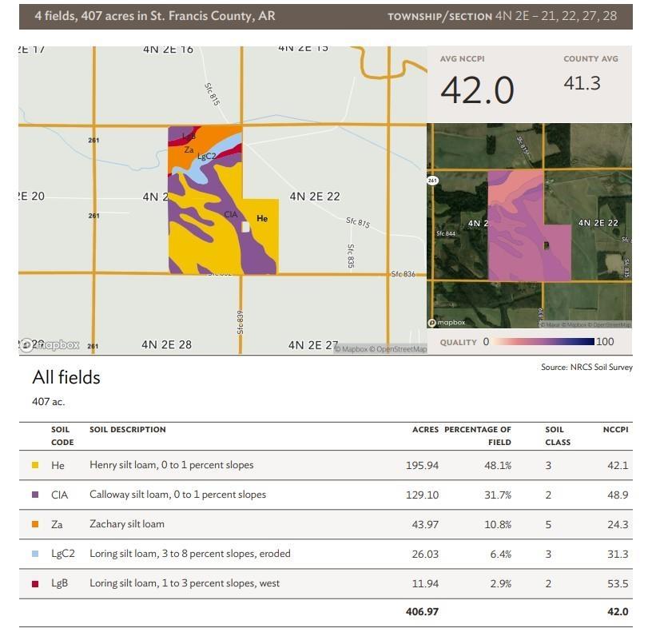Viewport: 652px width, 644px height.
Task: Click the 407 ac. subtitle
Action: tap(48, 402)
